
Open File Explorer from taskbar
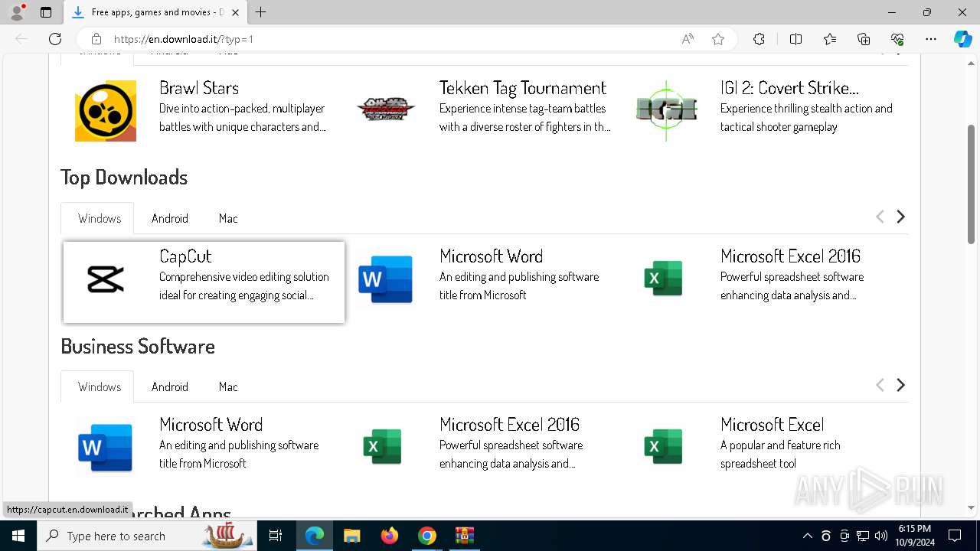[x=351, y=536]
